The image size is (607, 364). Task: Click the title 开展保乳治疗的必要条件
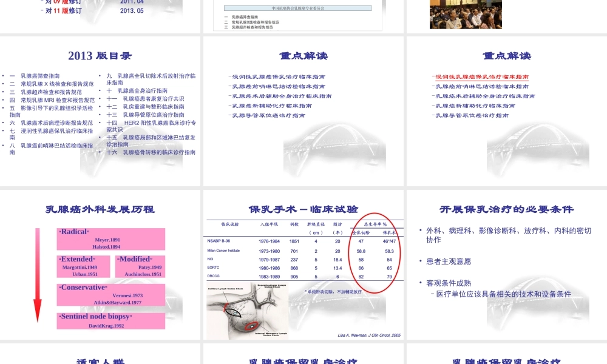[x=506, y=208]
